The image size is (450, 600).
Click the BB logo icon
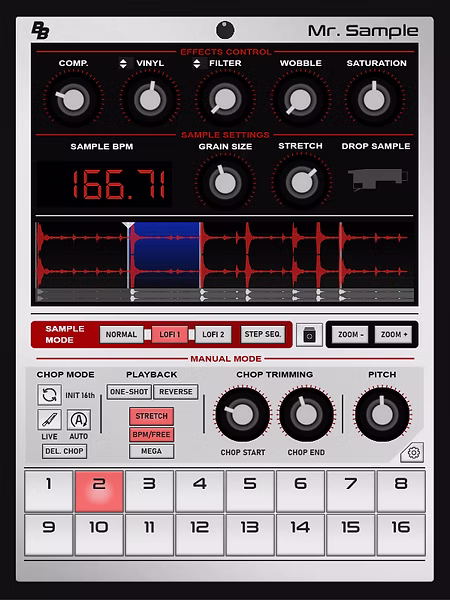[40, 30]
